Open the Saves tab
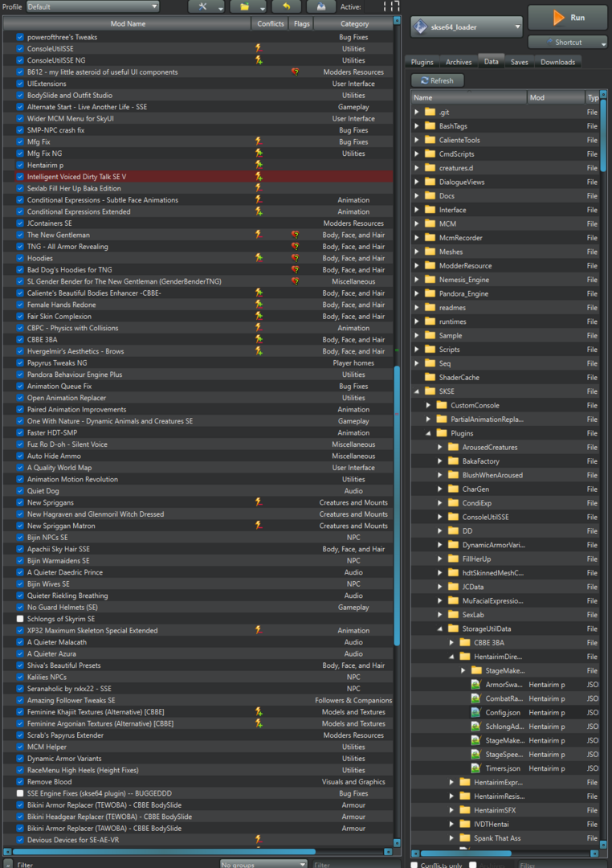 (519, 62)
